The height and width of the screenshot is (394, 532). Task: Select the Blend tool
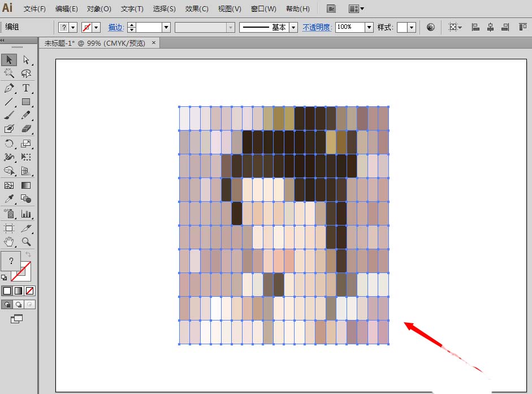point(26,199)
